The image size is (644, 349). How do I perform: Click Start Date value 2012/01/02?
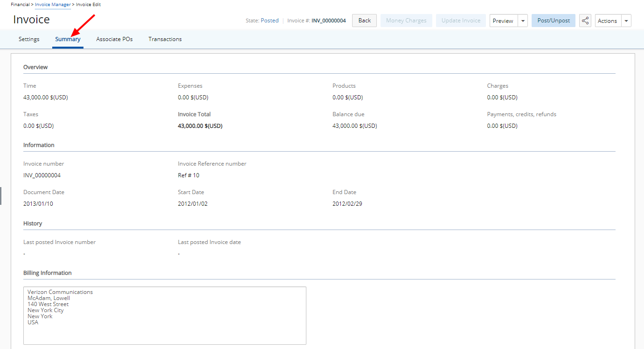[x=193, y=204]
